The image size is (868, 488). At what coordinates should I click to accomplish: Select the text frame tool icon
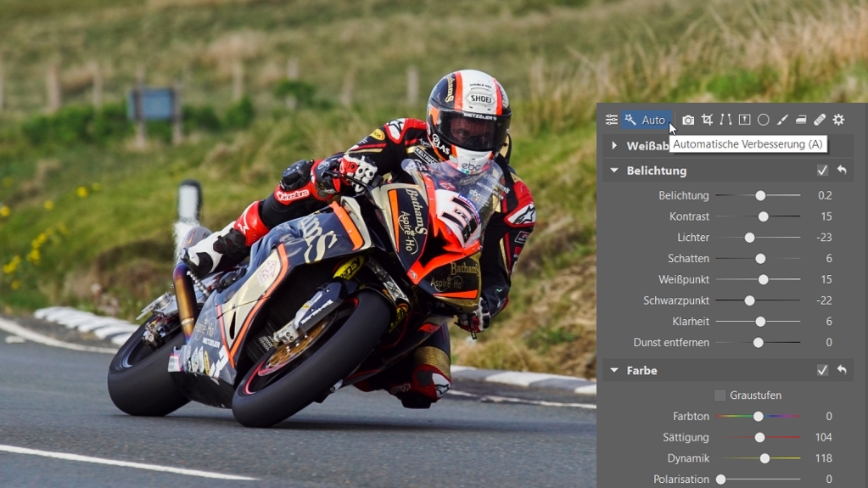(745, 120)
